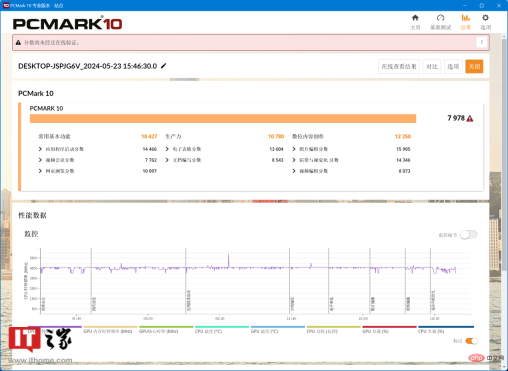The height and width of the screenshot is (371, 508).
Task: Click the pencil icon to rename result
Action: (x=163, y=66)
